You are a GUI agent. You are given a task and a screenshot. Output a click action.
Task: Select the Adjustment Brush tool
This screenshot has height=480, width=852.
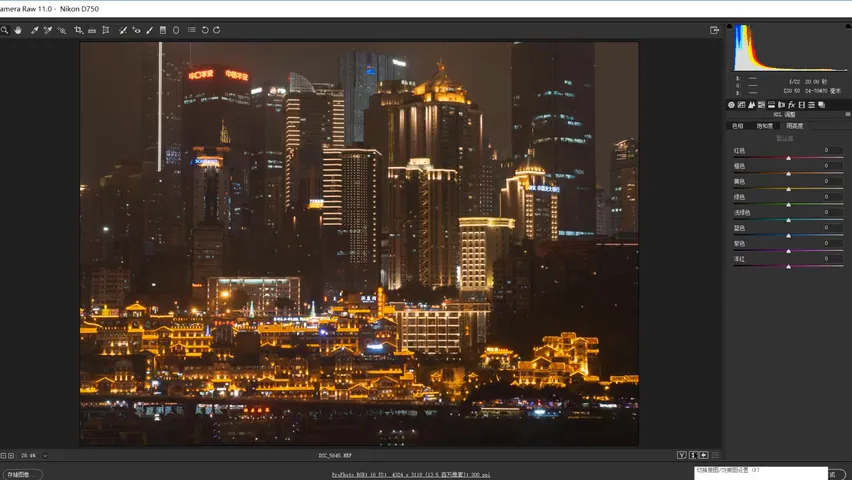149,30
